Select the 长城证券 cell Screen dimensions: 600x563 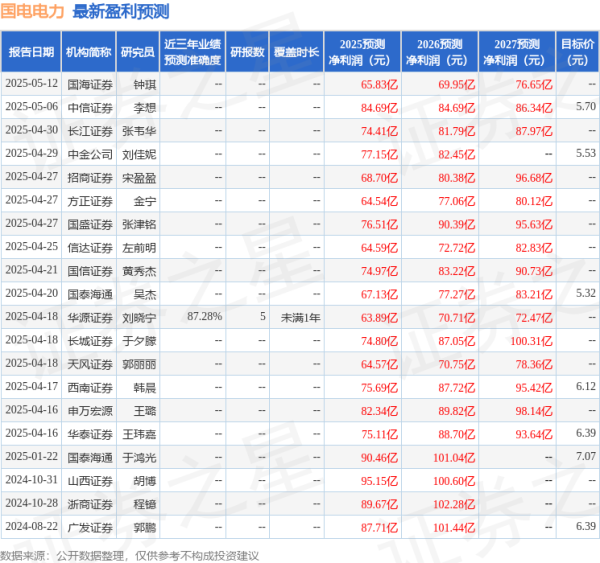coord(90,341)
